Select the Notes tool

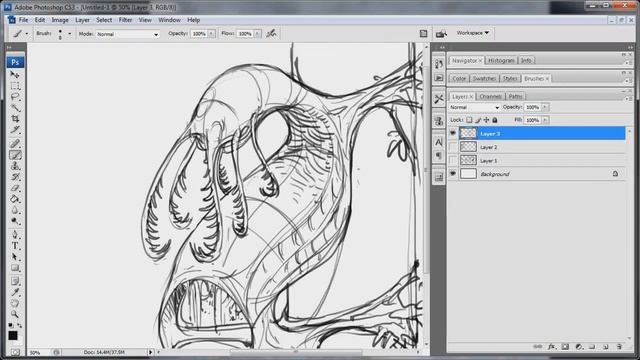(15, 282)
